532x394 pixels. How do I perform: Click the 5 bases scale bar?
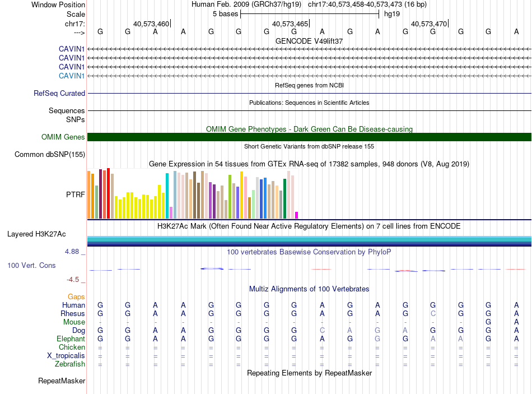[310, 14]
